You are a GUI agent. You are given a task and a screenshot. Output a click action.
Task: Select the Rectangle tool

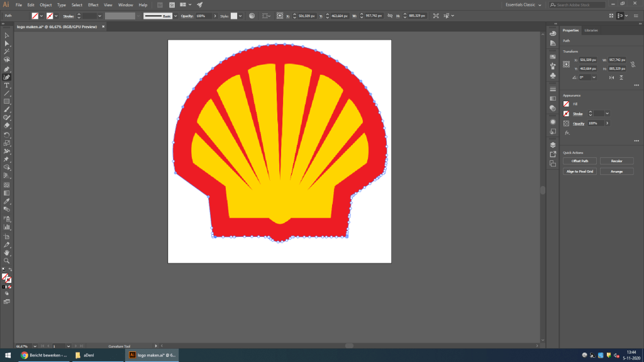coord(7,101)
